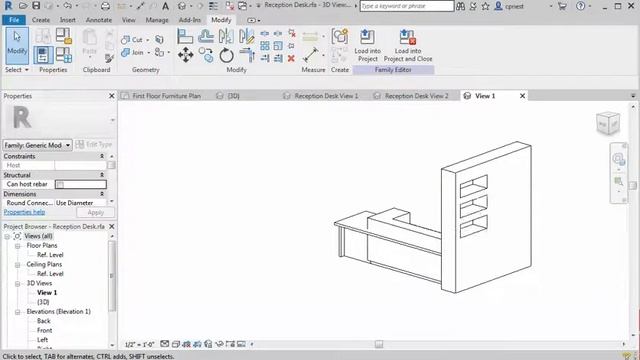This screenshot has width=640, height=360.
Task: Save from the quick access toolbar
Action: 36,6
